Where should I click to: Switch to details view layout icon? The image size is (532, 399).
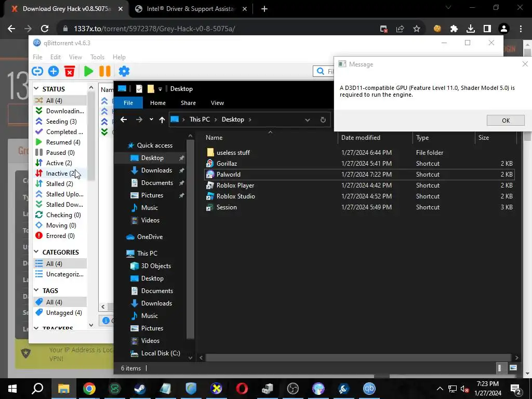tap(499, 368)
